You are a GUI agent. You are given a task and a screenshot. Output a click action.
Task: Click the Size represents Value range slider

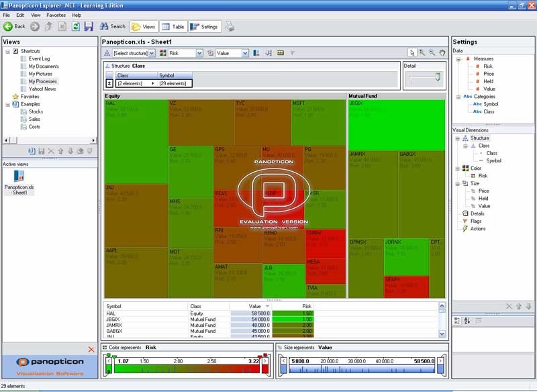click(x=362, y=365)
